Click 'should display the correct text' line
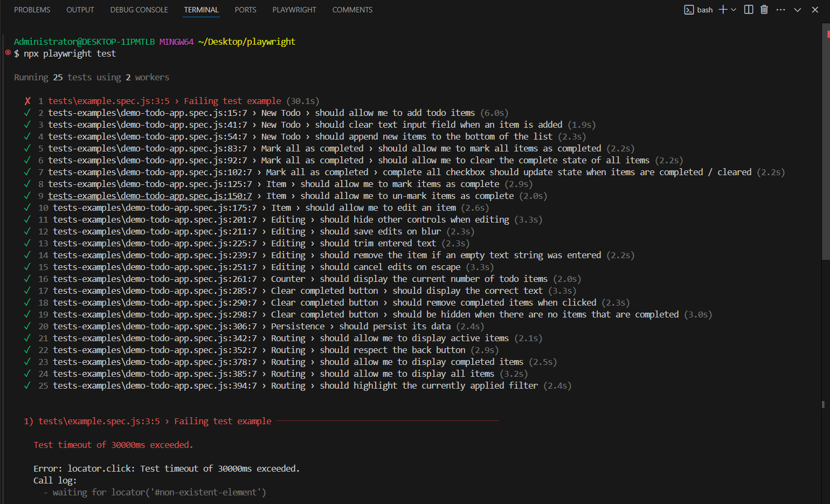 click(x=468, y=291)
